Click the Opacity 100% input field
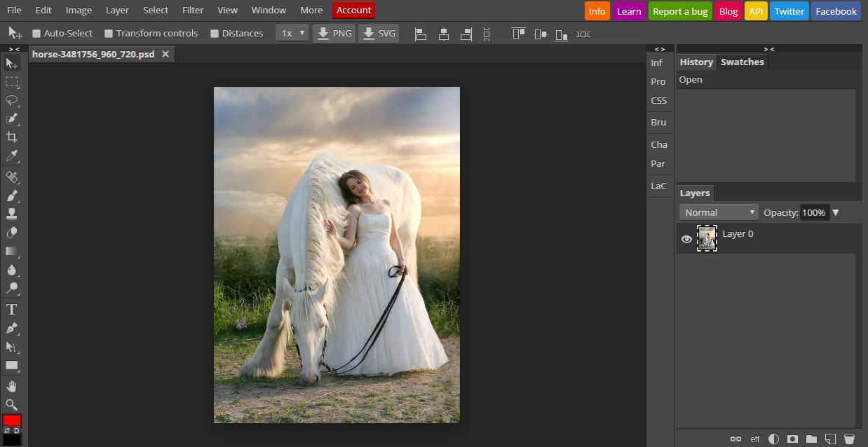This screenshot has width=868, height=447. (x=814, y=212)
